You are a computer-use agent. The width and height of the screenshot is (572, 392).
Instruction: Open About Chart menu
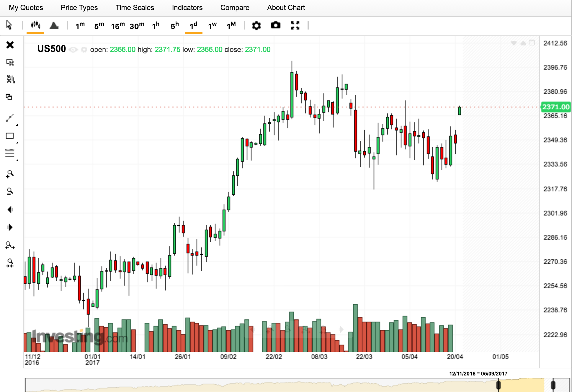pyautogui.click(x=286, y=8)
